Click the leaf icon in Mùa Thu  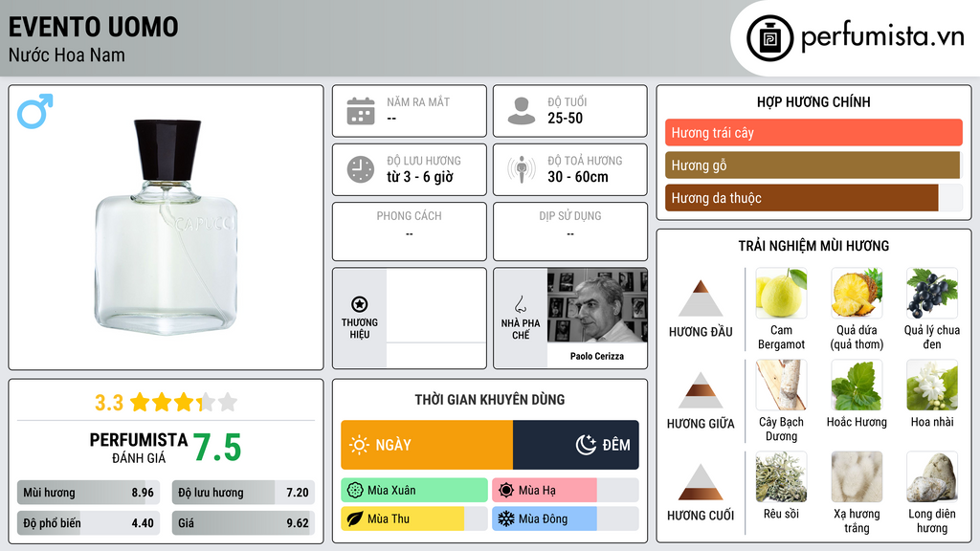click(x=355, y=518)
